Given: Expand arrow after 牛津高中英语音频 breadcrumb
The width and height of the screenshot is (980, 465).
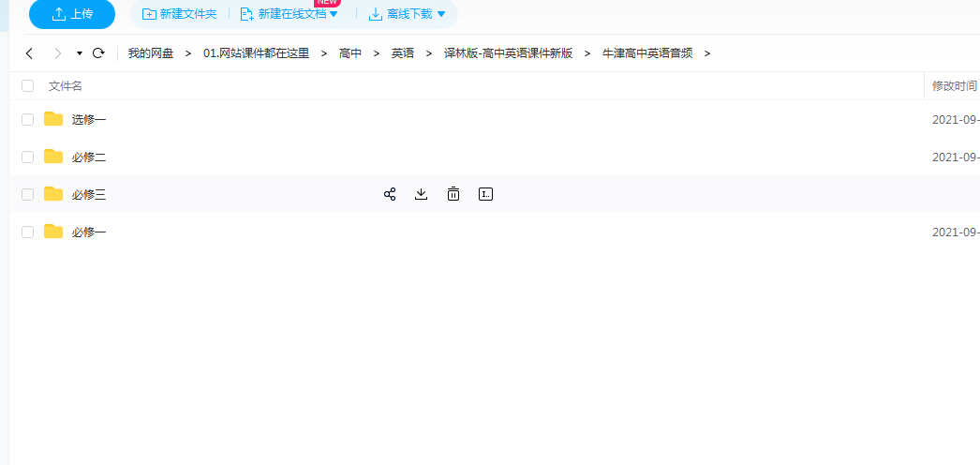Looking at the screenshot, I should coord(706,53).
